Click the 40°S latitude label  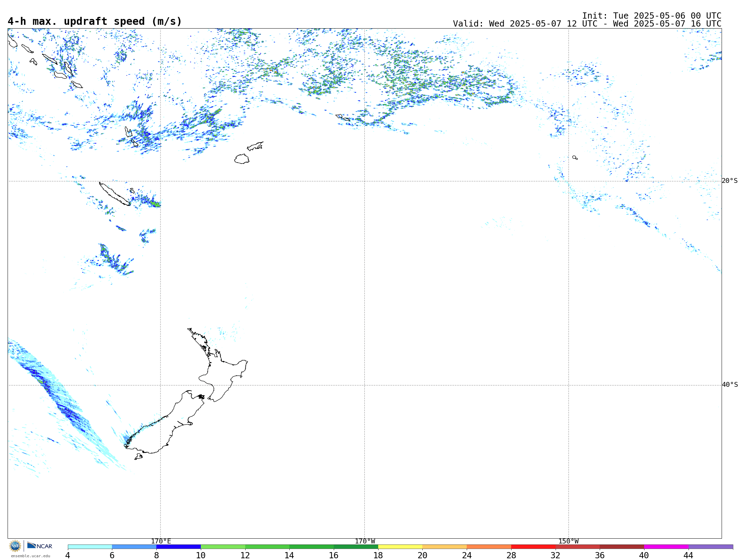point(730,385)
